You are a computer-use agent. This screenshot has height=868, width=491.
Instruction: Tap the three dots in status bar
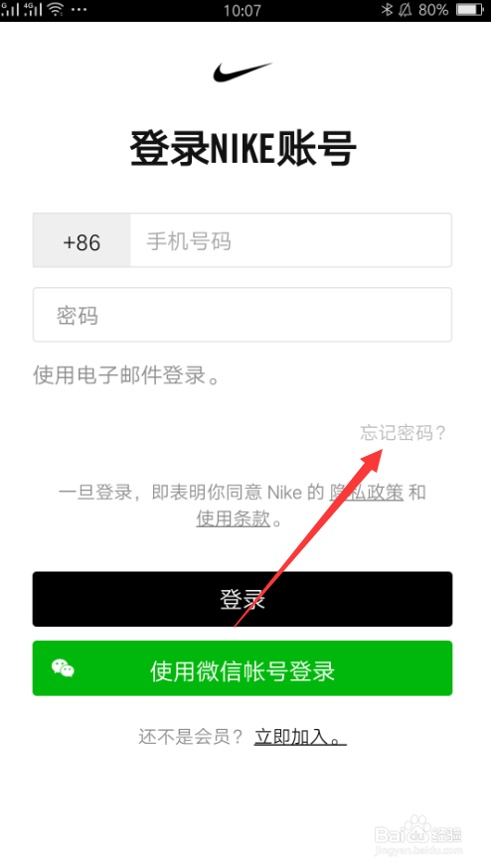coord(80,10)
